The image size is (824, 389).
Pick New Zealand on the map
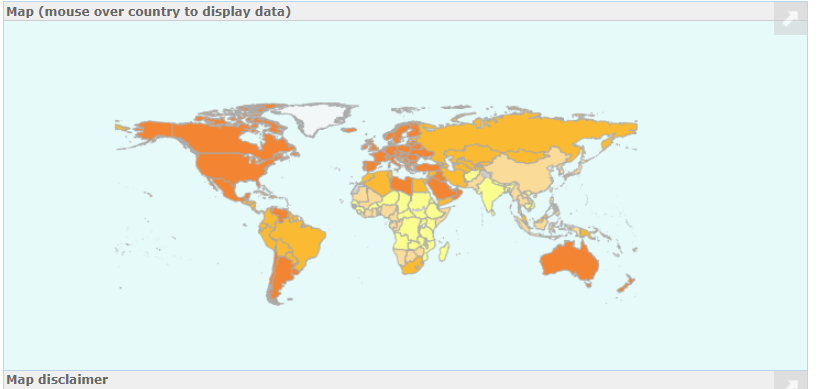[625, 285]
